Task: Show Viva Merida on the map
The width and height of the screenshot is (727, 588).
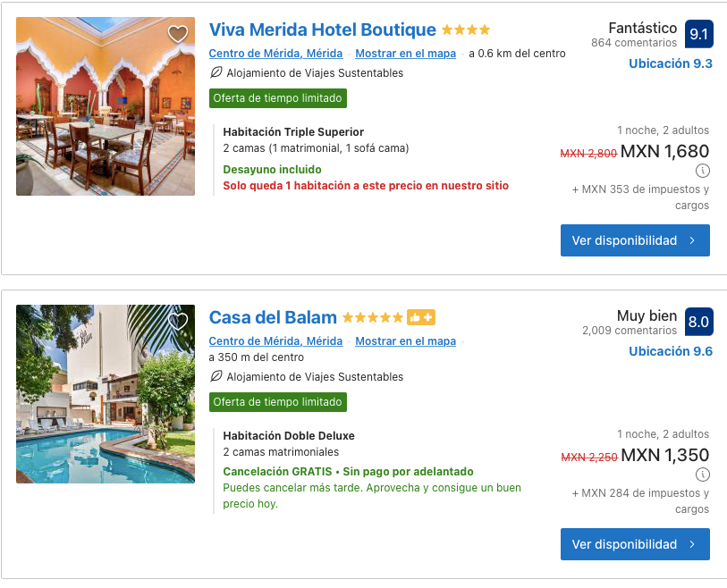Action: tap(405, 54)
